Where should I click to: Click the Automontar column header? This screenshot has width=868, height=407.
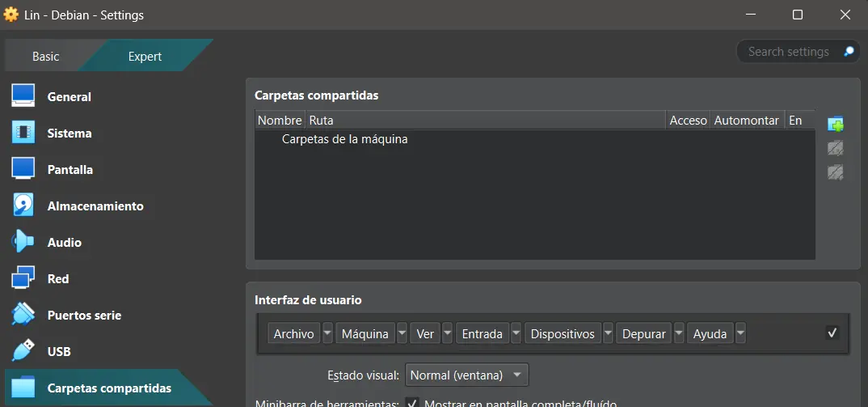(748, 121)
